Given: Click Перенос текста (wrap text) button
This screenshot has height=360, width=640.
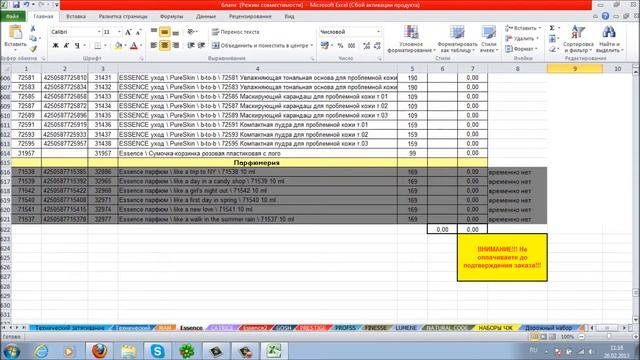Looking at the screenshot, I should tap(236, 32).
